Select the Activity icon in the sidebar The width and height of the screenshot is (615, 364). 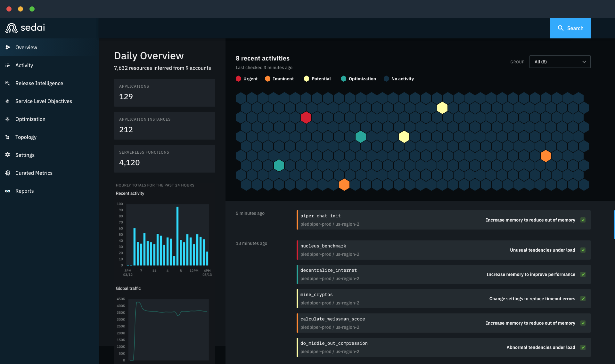8,65
